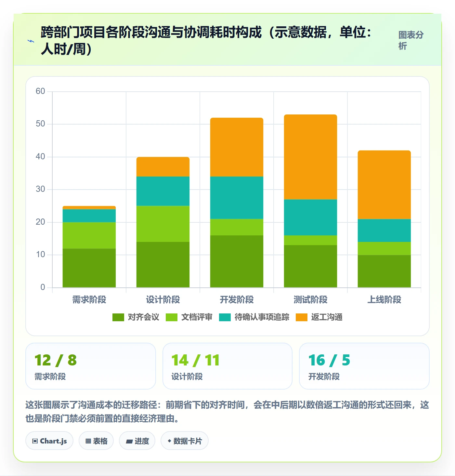Click the 文档评审 legend label
The width and height of the screenshot is (455, 476).
pos(197,317)
